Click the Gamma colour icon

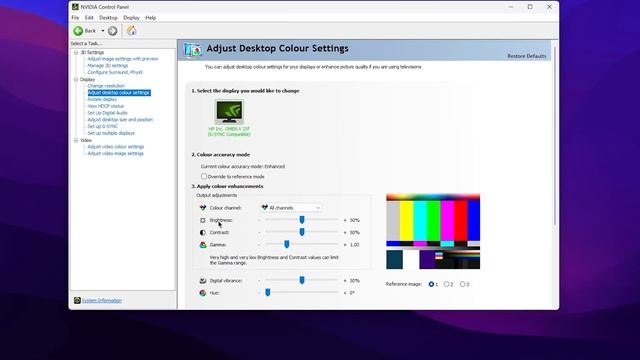click(x=203, y=244)
